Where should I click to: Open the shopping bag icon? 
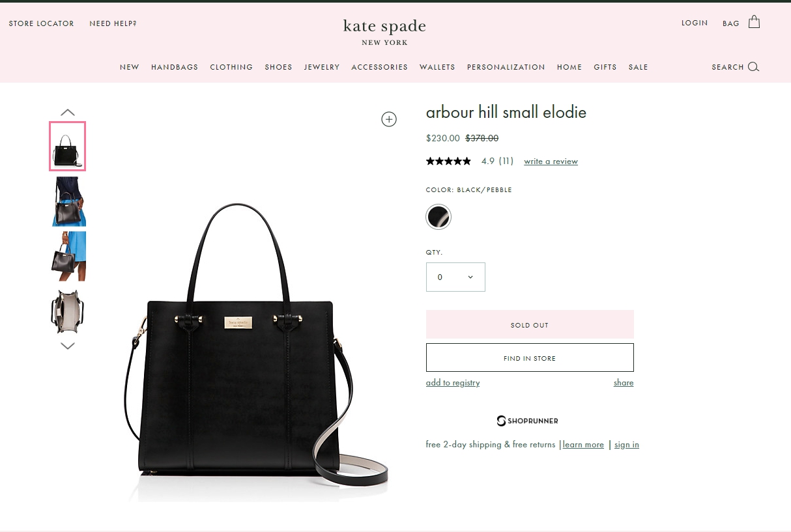point(754,22)
